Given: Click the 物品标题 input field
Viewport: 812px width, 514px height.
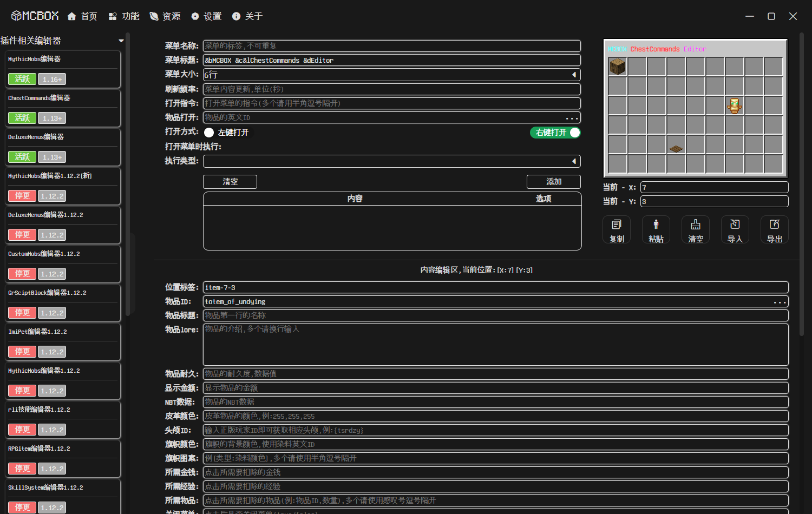Looking at the screenshot, I should 496,315.
